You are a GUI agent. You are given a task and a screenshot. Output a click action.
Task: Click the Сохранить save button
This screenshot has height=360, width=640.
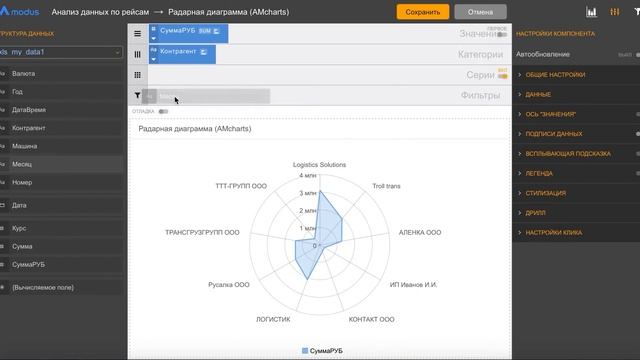pos(423,12)
